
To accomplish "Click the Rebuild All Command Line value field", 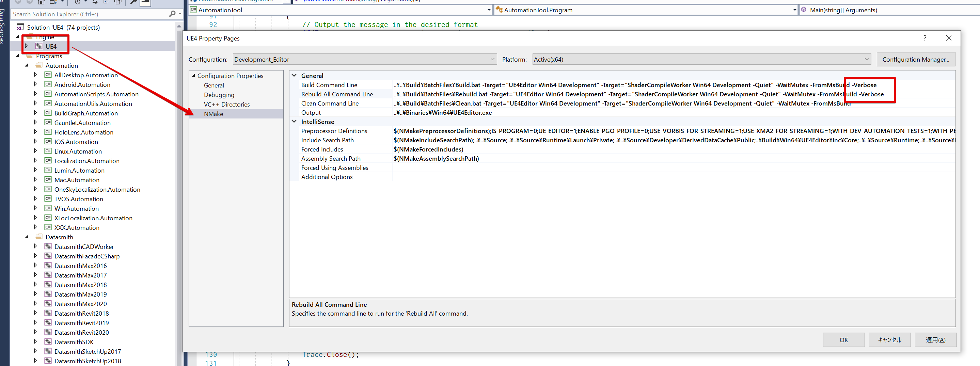I will 674,94.
